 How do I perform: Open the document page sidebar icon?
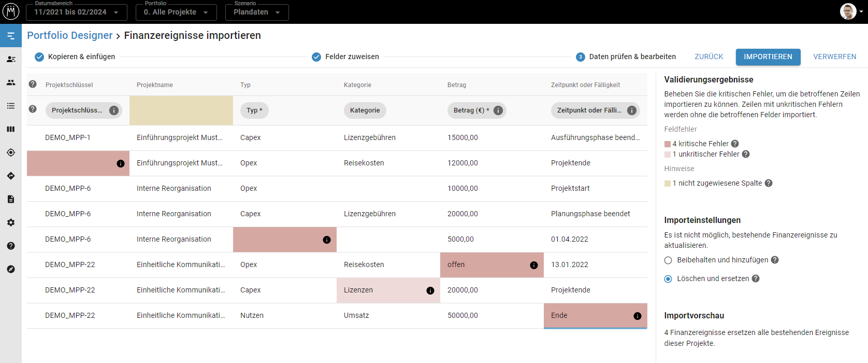click(x=11, y=199)
